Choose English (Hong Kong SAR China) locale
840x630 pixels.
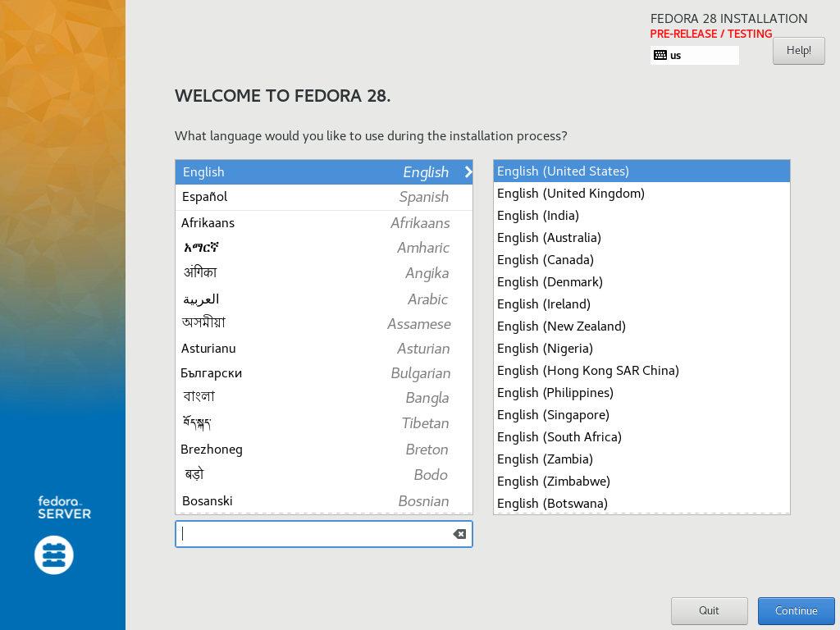pos(641,370)
